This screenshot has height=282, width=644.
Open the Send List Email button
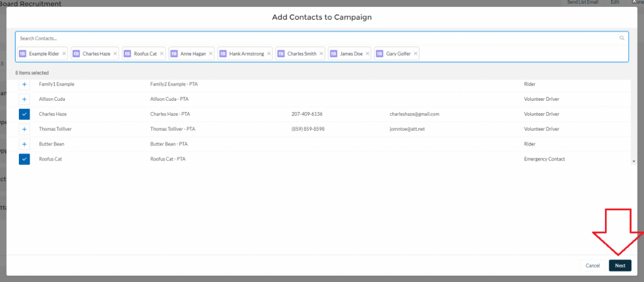pyautogui.click(x=582, y=3)
